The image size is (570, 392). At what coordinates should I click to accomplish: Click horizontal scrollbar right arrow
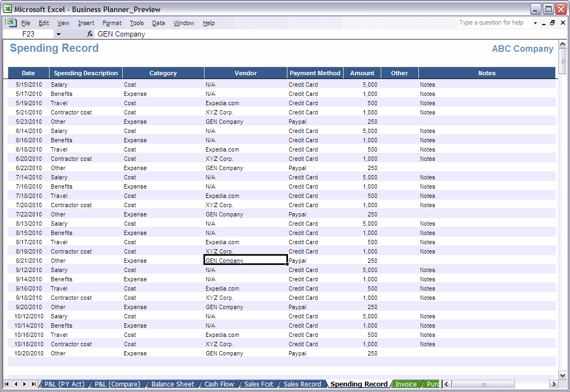click(x=554, y=384)
